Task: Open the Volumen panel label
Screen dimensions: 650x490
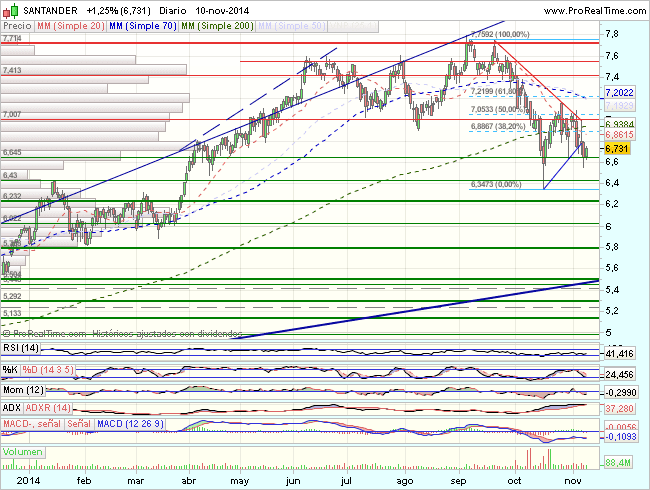Action: (x=23, y=452)
